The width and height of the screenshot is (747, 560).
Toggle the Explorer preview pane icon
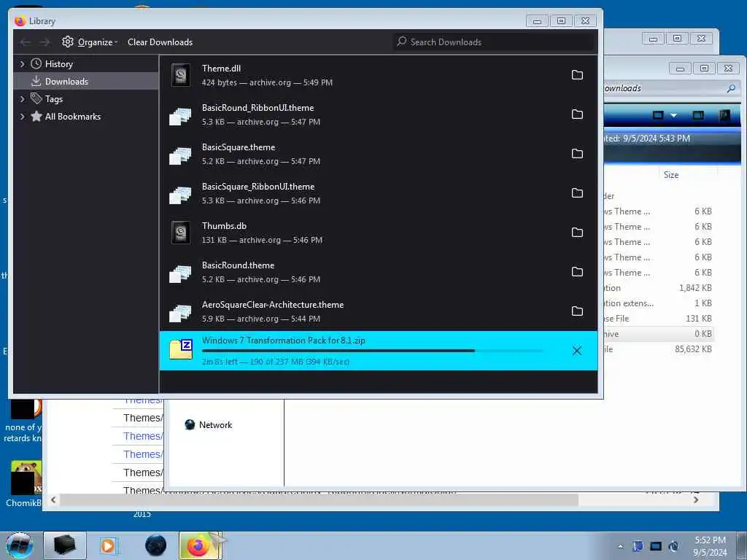coord(698,115)
